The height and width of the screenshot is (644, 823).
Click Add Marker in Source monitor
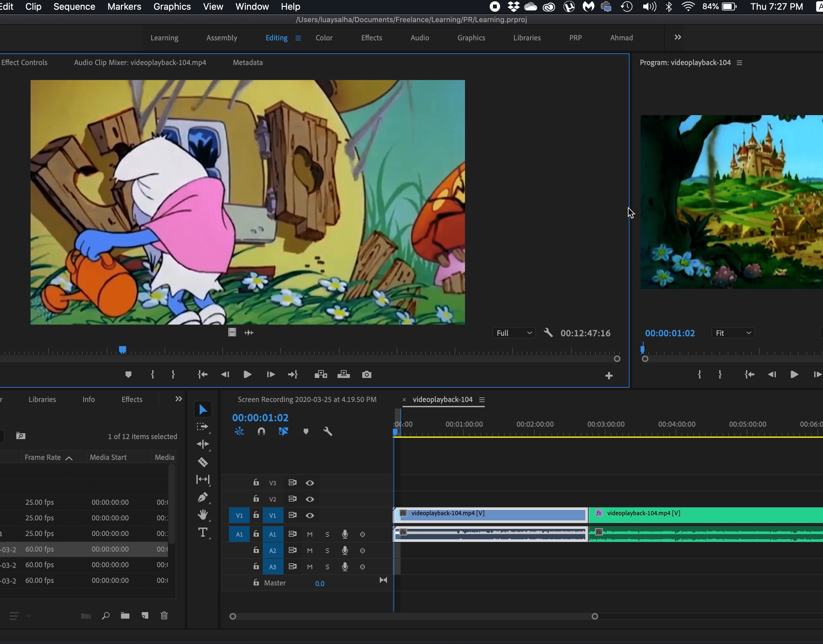point(128,374)
